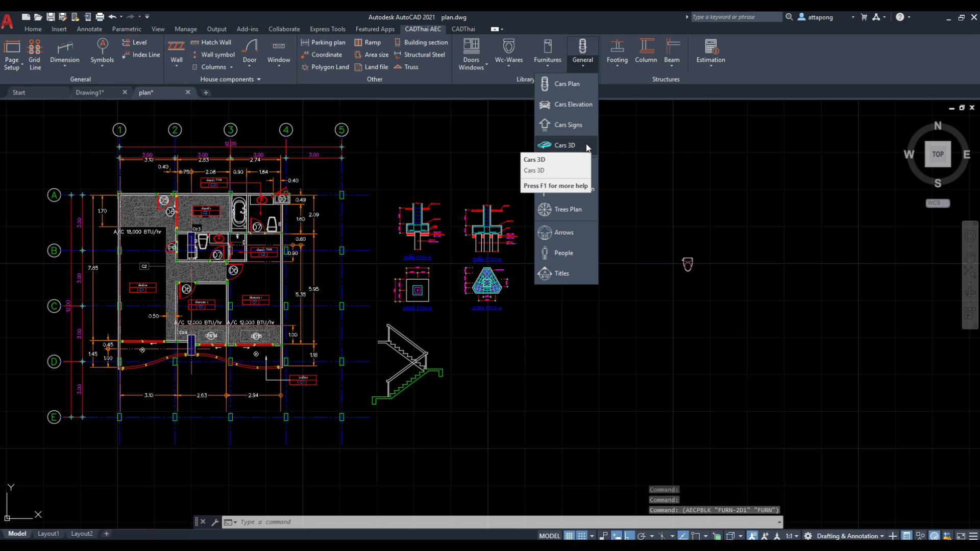Open the Help dropdown arrow

(909, 17)
